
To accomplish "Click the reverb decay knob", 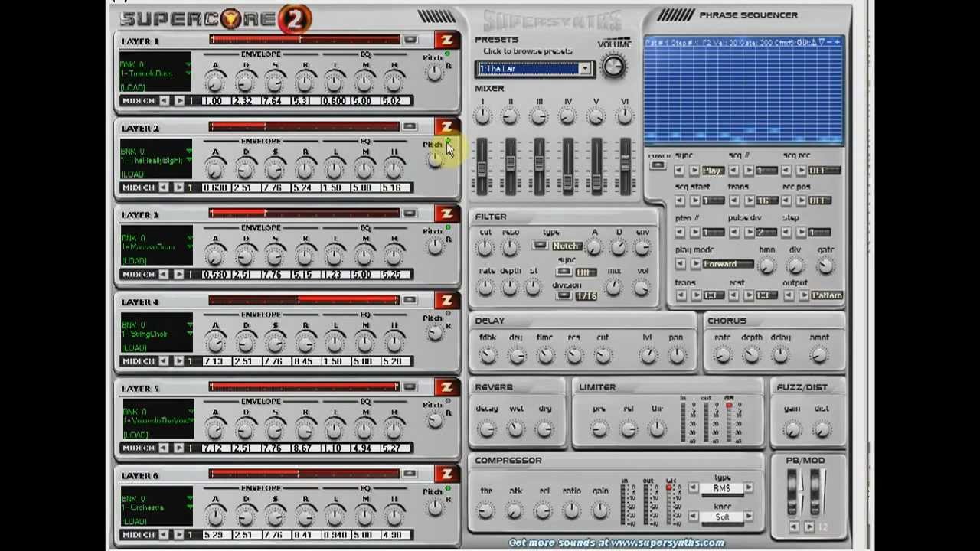I will tap(486, 429).
